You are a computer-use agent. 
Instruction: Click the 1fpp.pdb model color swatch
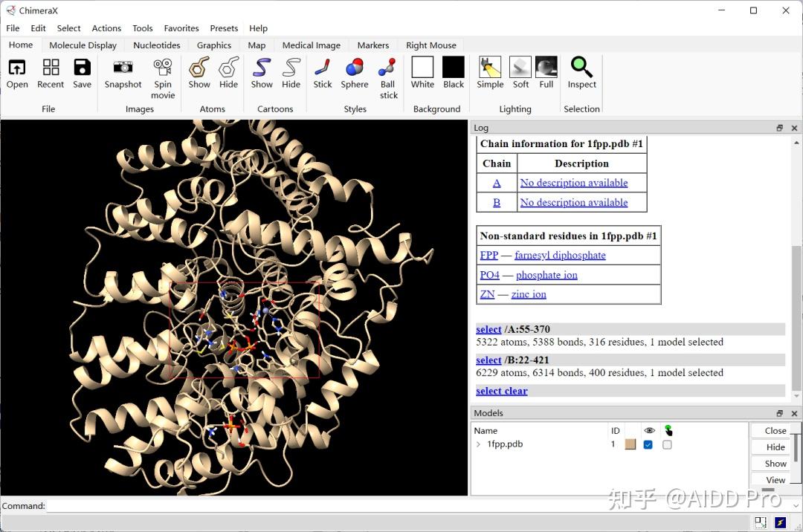pyautogui.click(x=631, y=444)
